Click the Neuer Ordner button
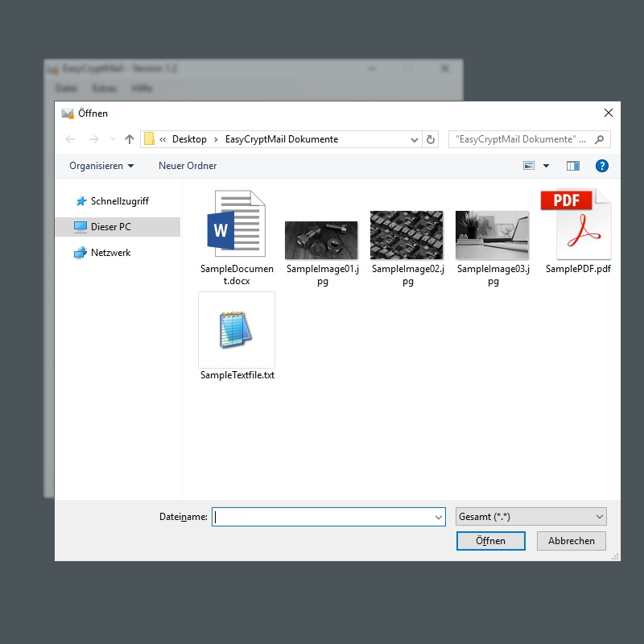 pos(188,166)
